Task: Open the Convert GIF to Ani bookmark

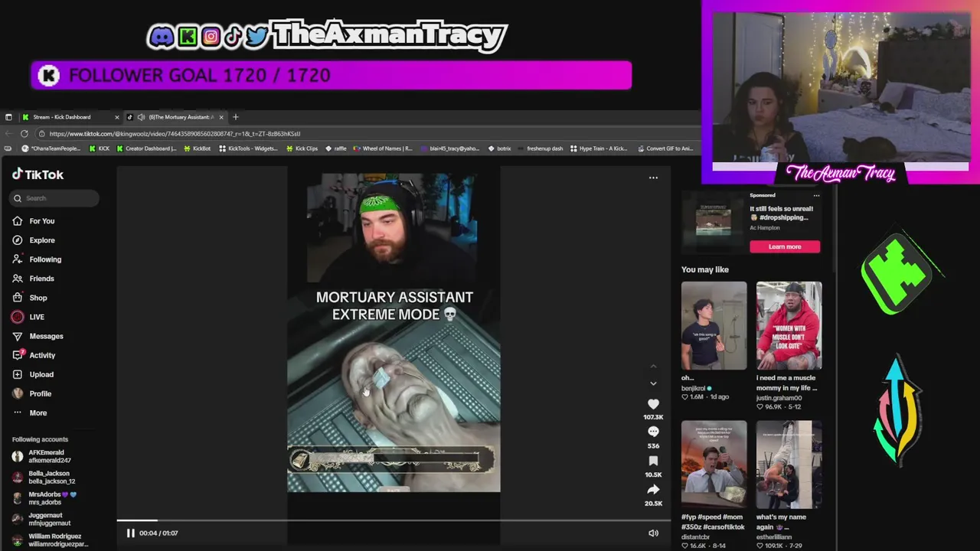Action: (665, 148)
